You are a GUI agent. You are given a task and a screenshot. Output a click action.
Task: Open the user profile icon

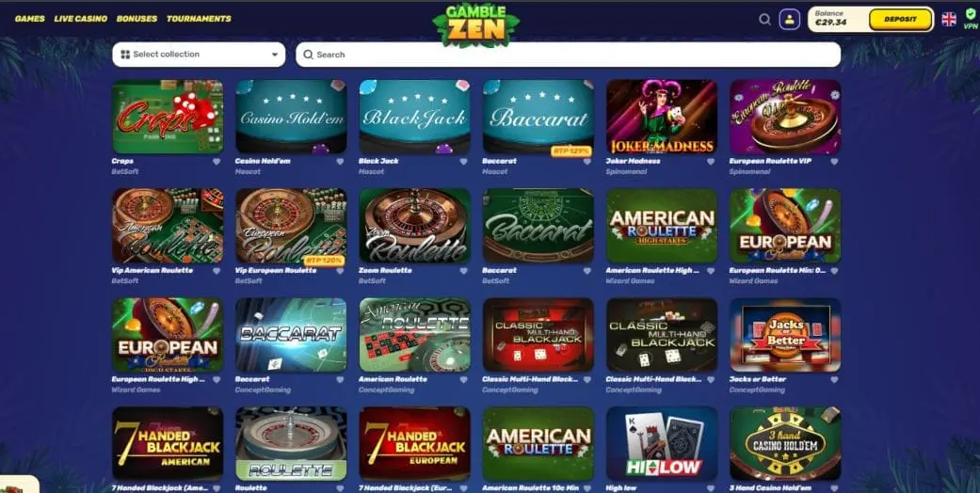tap(790, 20)
